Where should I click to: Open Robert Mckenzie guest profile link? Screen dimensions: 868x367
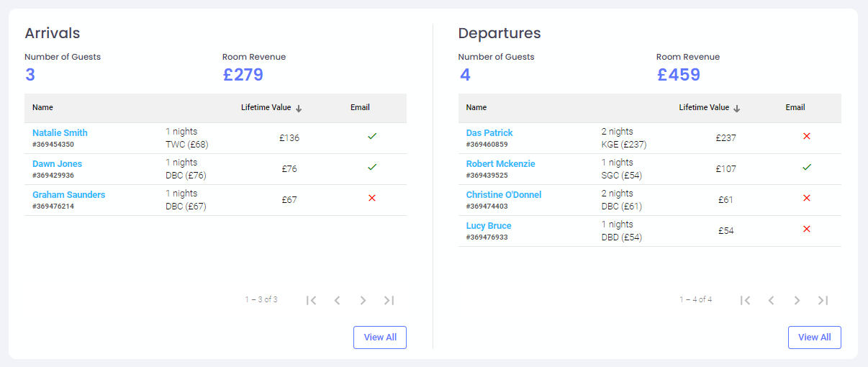[x=500, y=164]
